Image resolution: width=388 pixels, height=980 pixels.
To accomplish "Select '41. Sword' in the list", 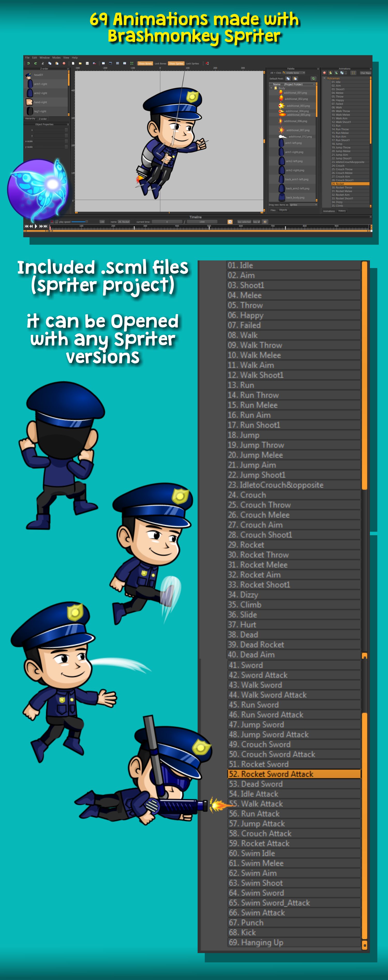I will point(294,665).
